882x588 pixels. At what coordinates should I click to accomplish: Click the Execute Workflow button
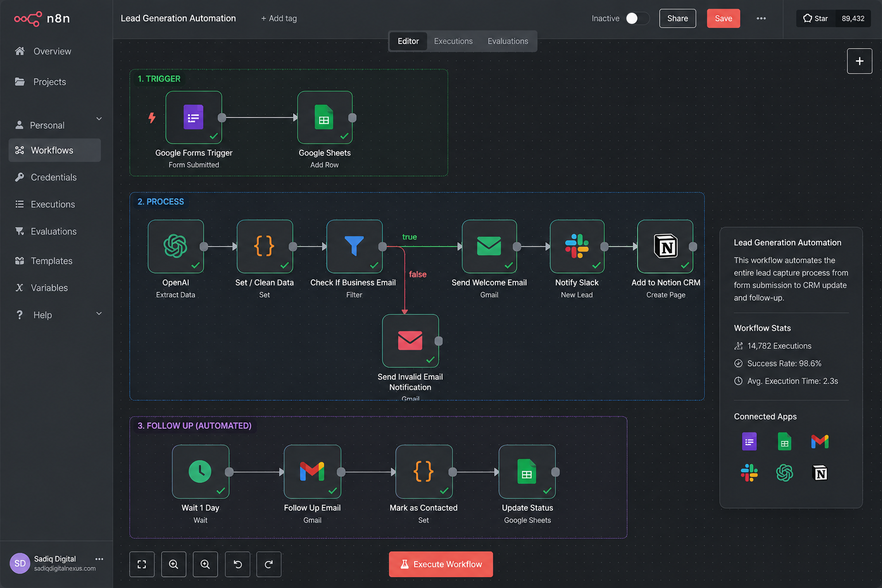point(441,564)
